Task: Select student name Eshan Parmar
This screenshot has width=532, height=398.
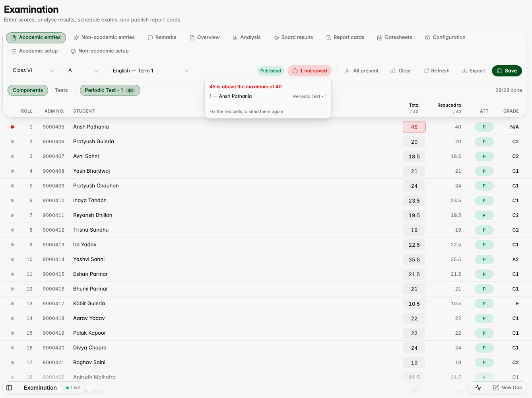Action: 90,274
